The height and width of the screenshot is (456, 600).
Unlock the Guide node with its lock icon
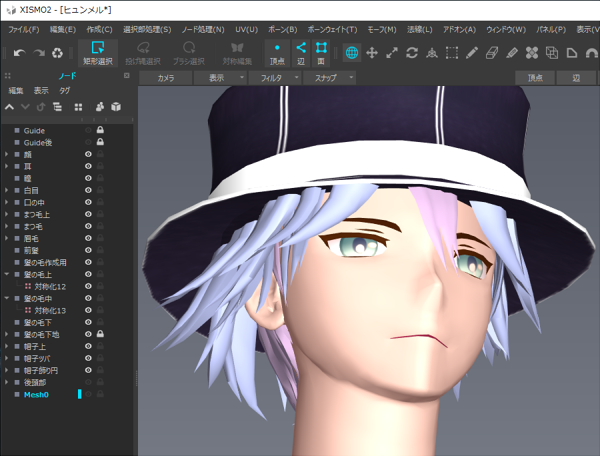tap(100, 130)
